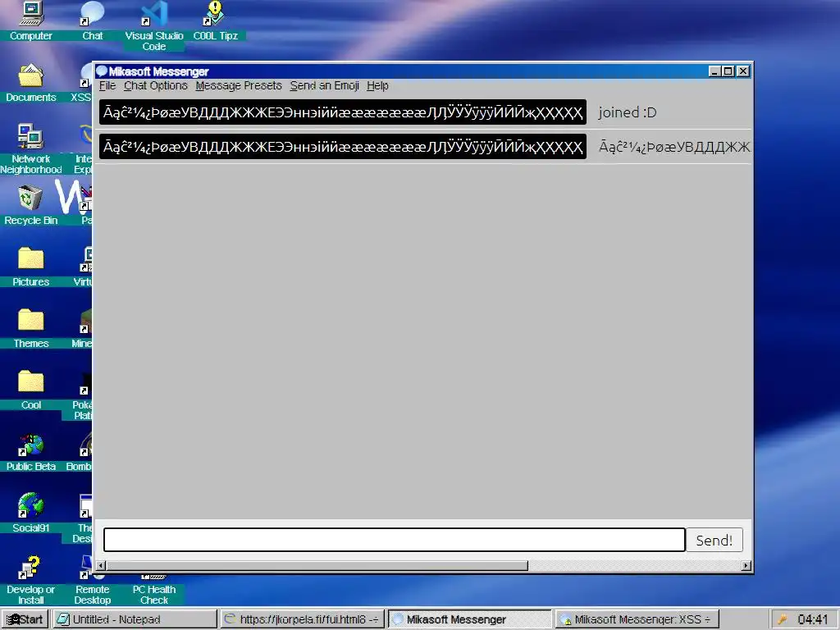Close the Mikasoft Messenger window
The height and width of the screenshot is (630, 840).
click(743, 71)
